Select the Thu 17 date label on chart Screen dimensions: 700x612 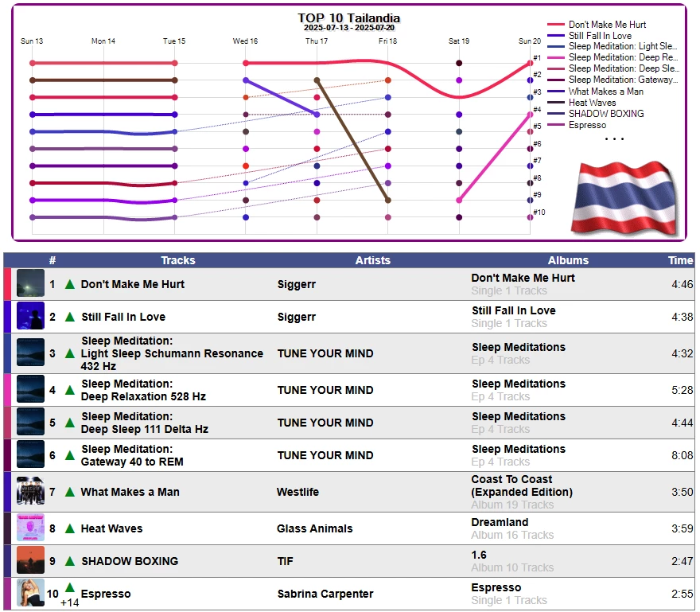click(x=317, y=41)
